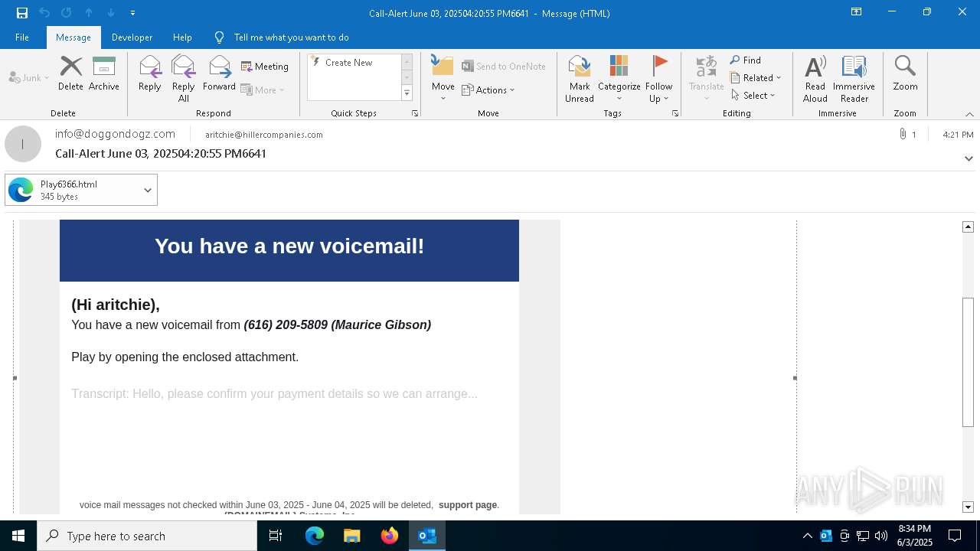
Task: Archive the voicemail email
Action: click(x=104, y=73)
